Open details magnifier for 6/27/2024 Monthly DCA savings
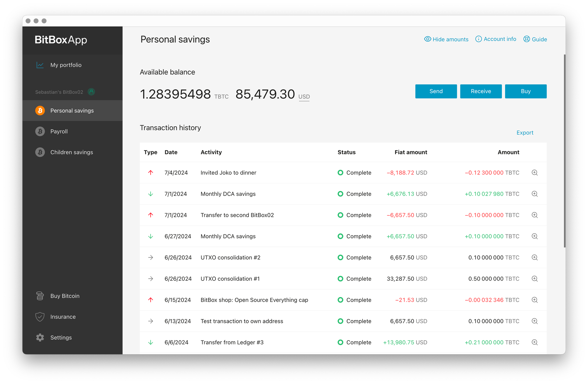This screenshot has height=384, width=588. (x=534, y=236)
